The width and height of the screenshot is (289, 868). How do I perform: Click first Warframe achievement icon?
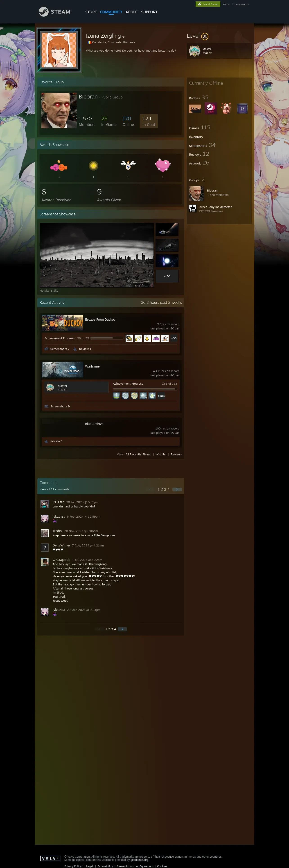(x=116, y=396)
